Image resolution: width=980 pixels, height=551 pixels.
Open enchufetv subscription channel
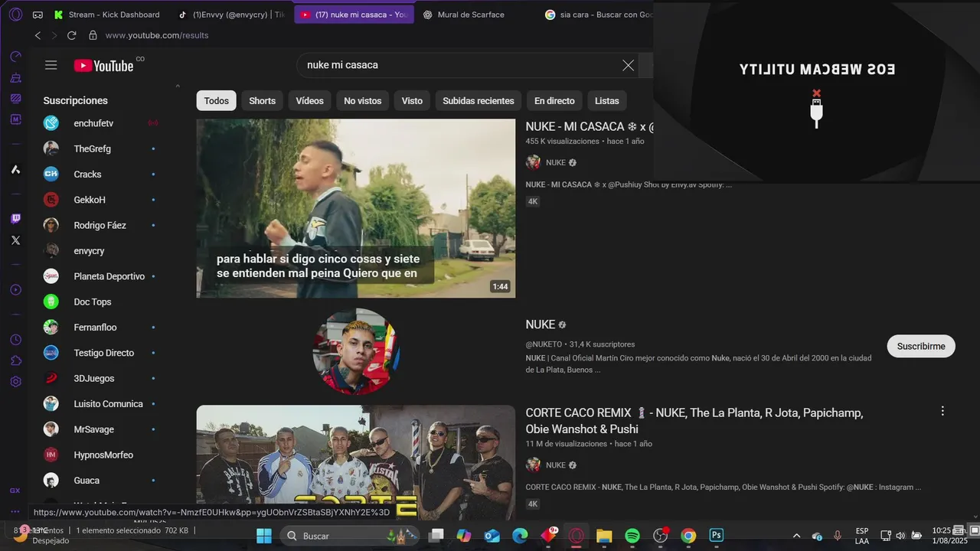point(93,123)
